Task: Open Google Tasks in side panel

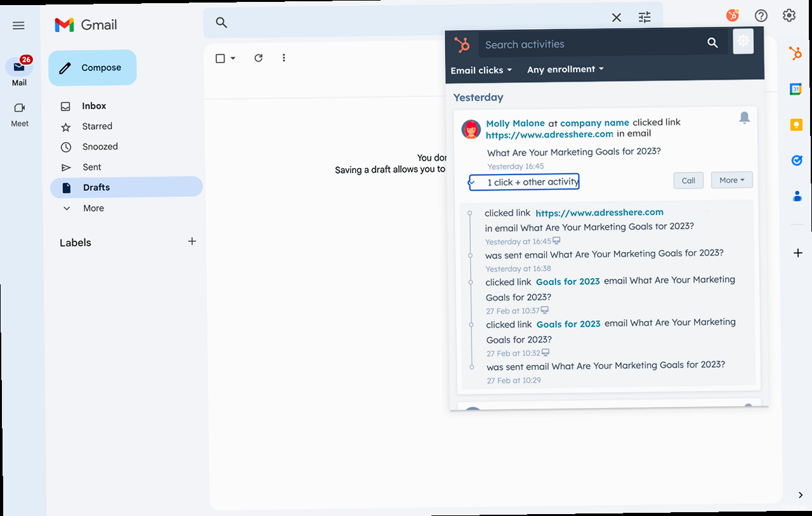Action: point(797,161)
